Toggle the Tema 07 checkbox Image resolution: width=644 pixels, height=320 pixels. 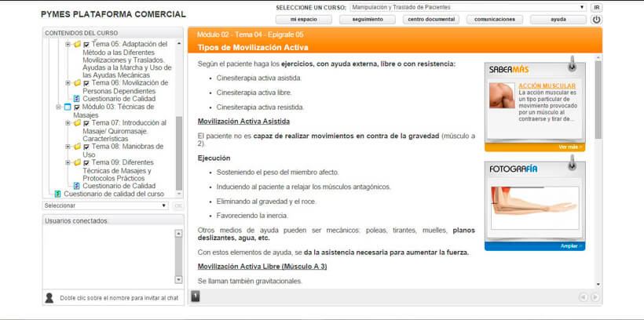tap(86, 123)
